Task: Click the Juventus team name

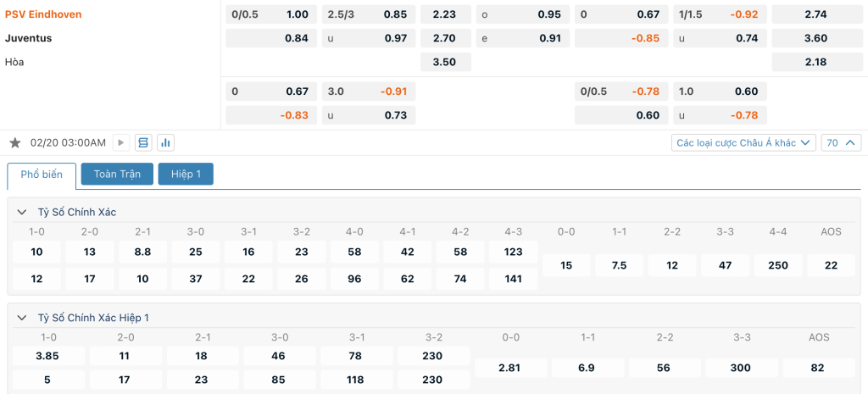Action: (28, 38)
